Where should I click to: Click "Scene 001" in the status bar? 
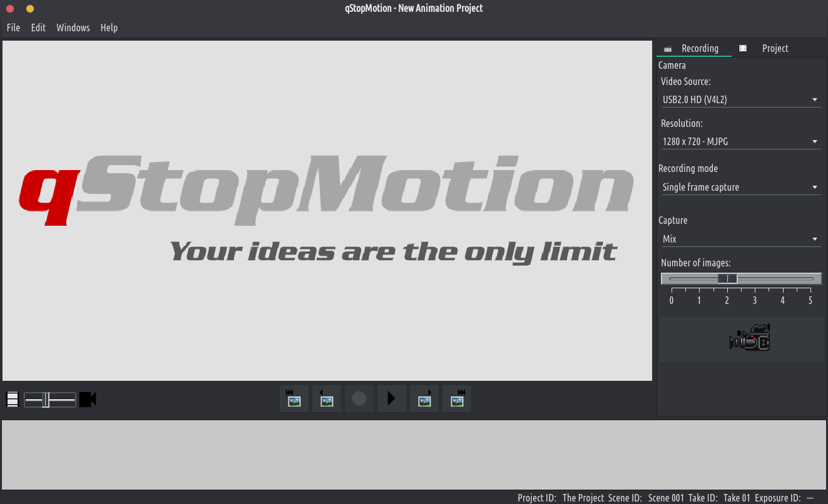[666, 498]
